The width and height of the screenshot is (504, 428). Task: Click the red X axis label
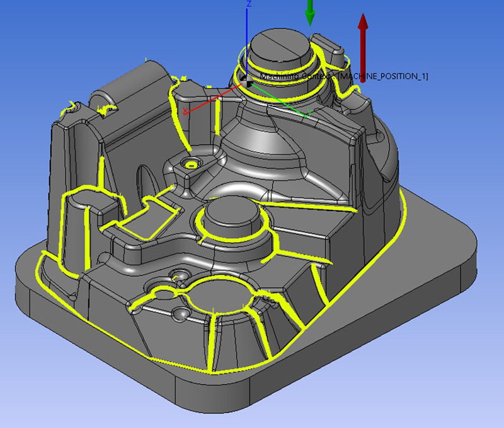(184, 111)
